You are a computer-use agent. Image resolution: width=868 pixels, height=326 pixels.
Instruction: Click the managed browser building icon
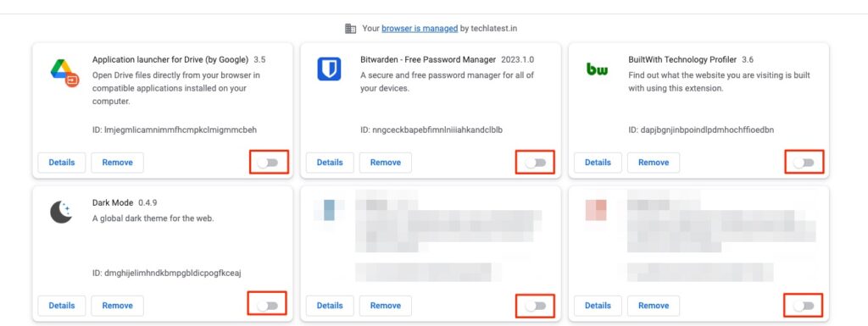350,28
